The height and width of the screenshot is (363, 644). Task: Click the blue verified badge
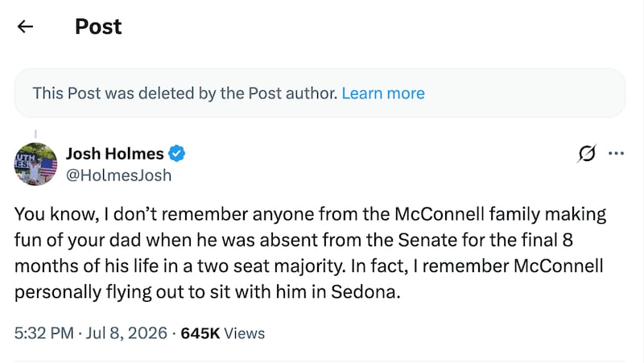coord(176,154)
